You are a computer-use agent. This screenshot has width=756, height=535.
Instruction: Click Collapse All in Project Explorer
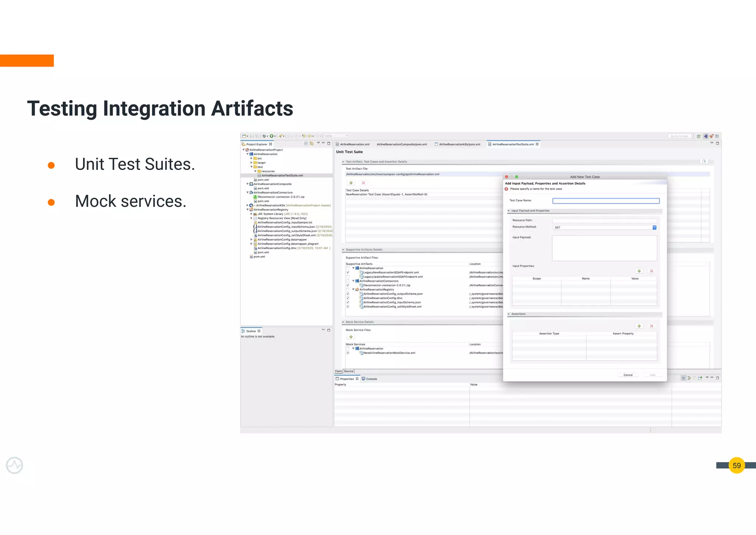(306, 143)
